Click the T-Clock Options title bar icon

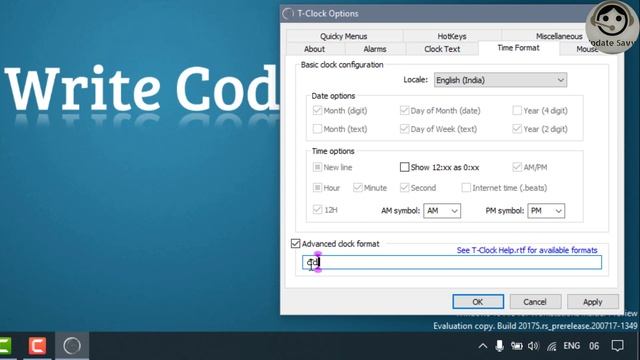coord(288,13)
